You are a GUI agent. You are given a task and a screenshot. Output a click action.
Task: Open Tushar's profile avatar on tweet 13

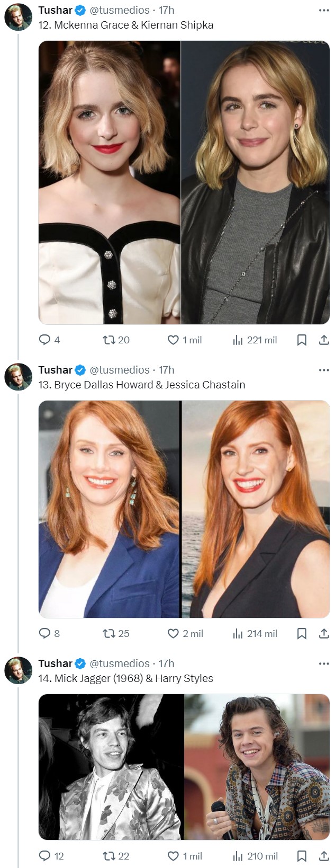pos(18,377)
